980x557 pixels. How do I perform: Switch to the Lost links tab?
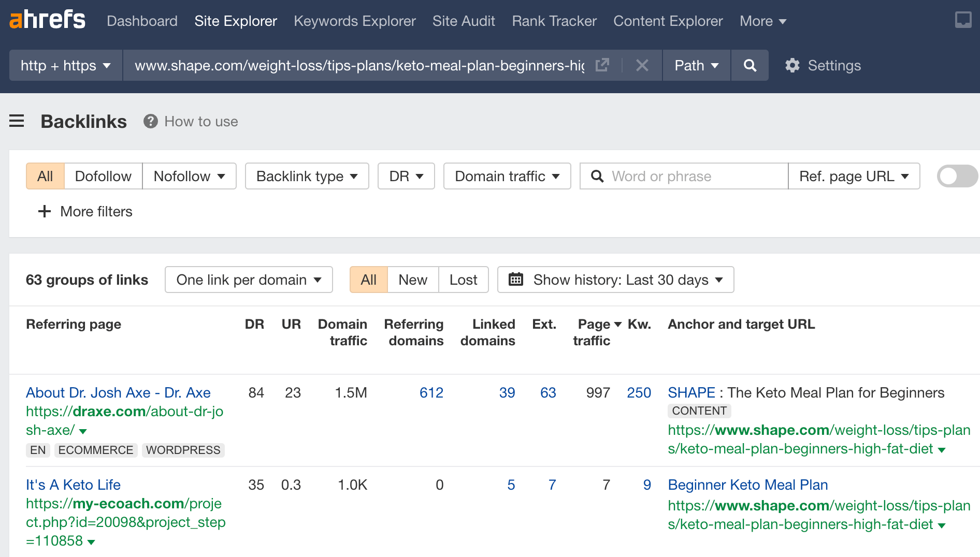(463, 280)
